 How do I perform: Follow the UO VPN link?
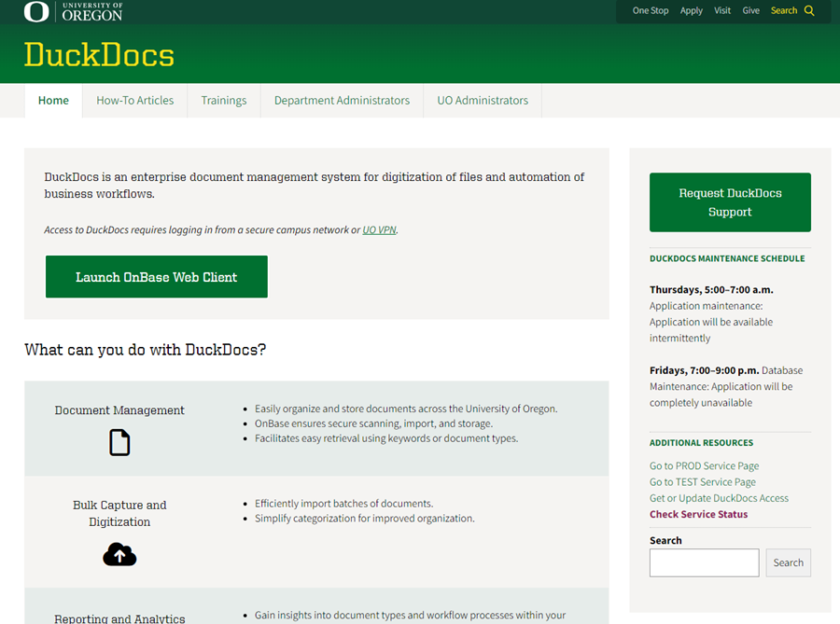coord(379,229)
